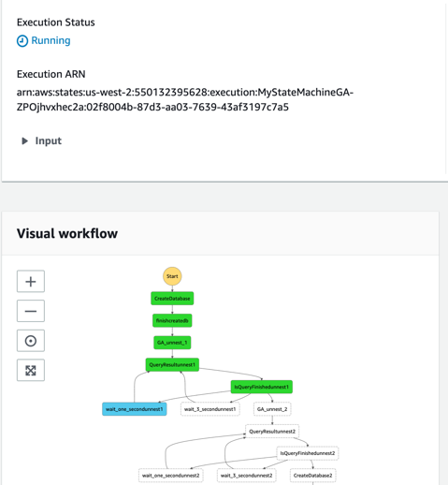Viewport: 448px width, 485px height.
Task: Center the workflow graph with target icon
Action: pyautogui.click(x=31, y=341)
